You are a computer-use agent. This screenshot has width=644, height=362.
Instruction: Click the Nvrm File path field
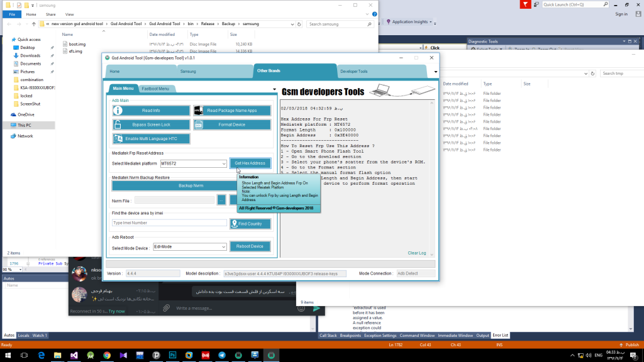175,200
